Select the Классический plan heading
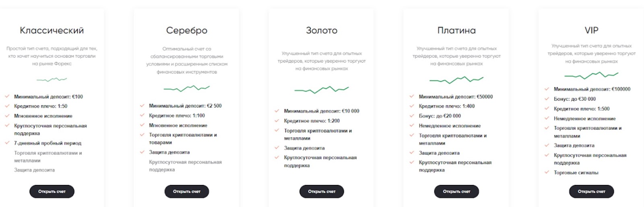The height and width of the screenshot is (207, 644). coord(52,31)
